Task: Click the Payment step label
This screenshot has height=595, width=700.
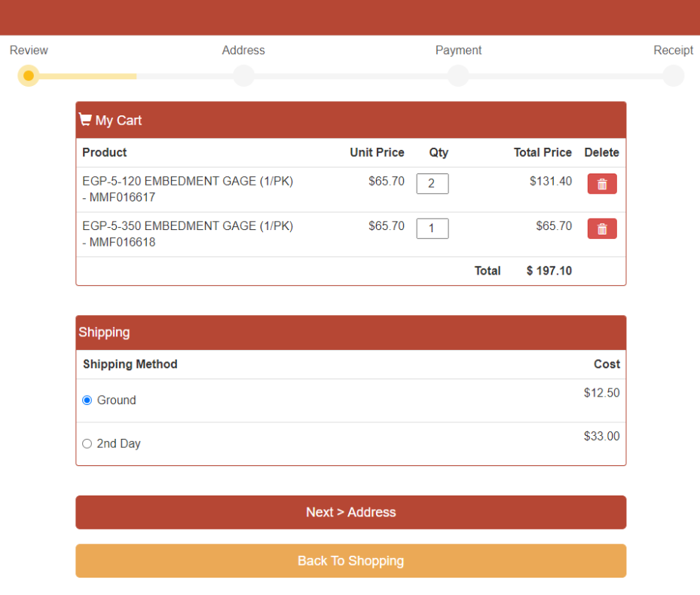Action: pyautogui.click(x=458, y=50)
